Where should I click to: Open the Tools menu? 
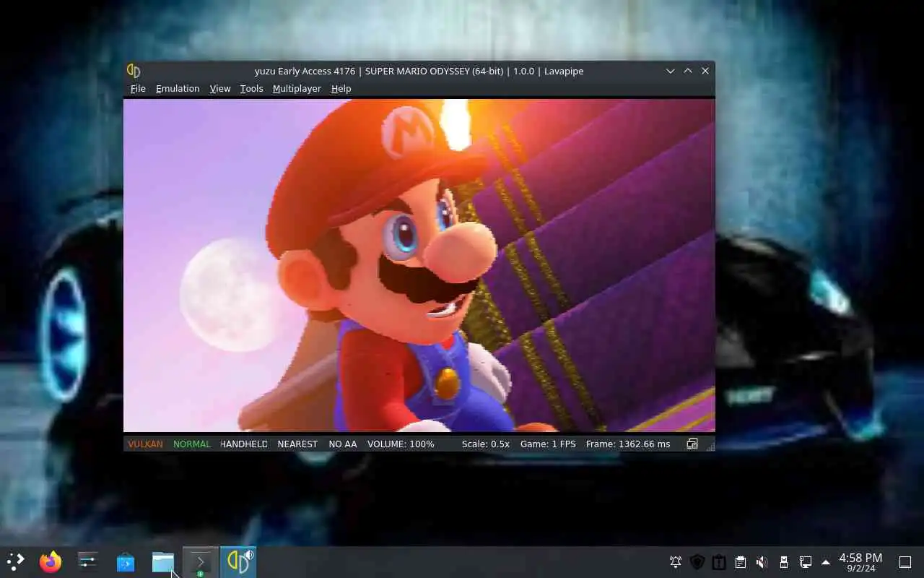tap(251, 88)
